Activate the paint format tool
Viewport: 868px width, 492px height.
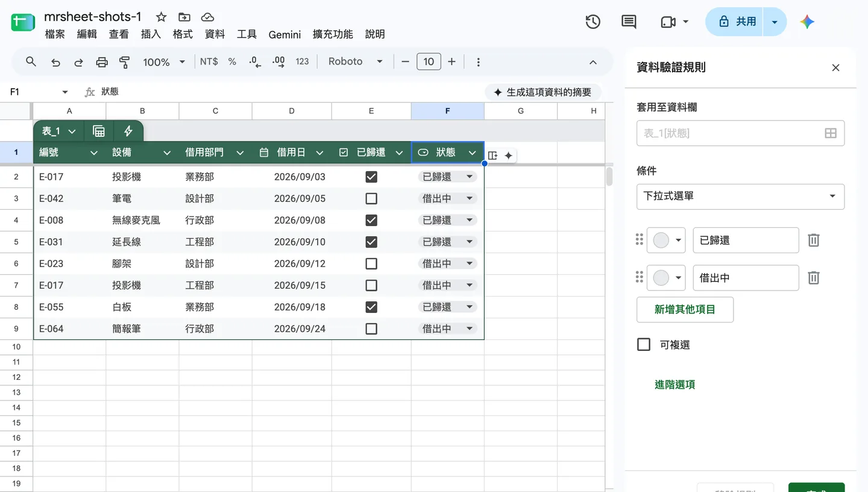coord(125,61)
